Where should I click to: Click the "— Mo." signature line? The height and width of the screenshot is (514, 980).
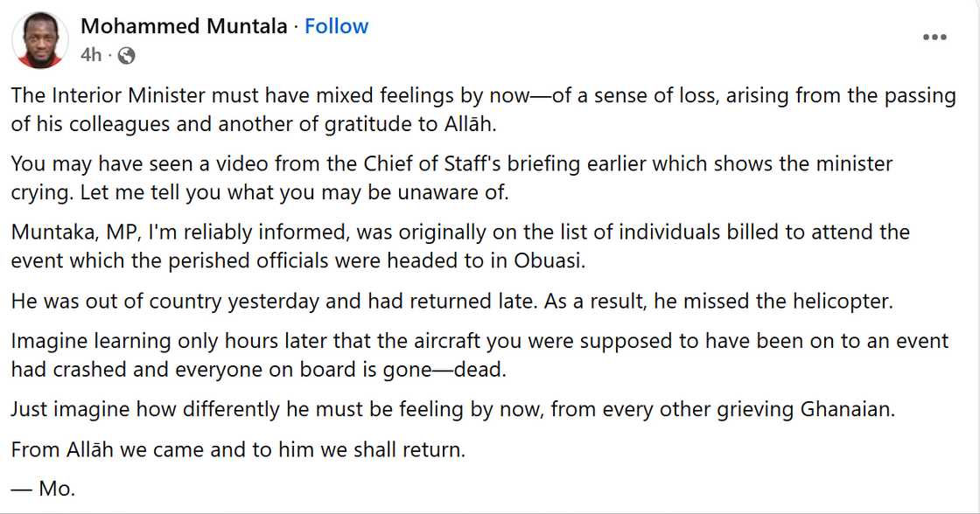point(44,489)
